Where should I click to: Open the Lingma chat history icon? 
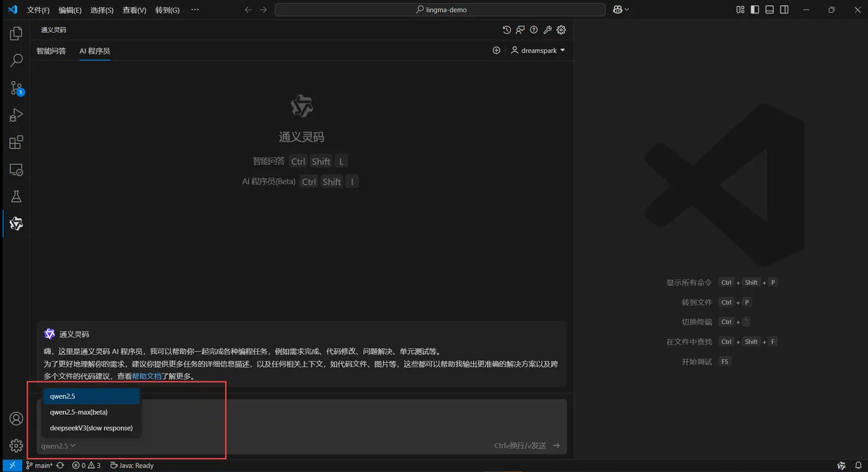click(507, 30)
